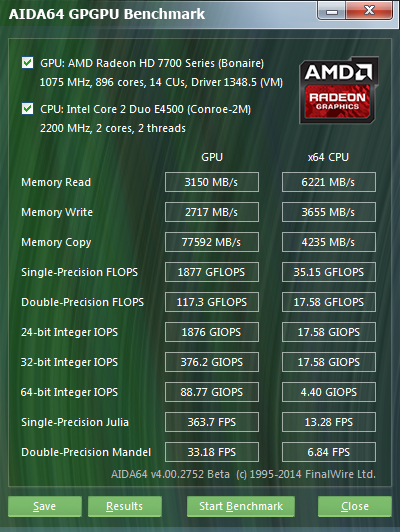Image resolution: width=400 pixels, height=532 pixels.
Task: Minimize the AIDA64 GPGPU Benchmark window
Action: [x=332, y=11]
